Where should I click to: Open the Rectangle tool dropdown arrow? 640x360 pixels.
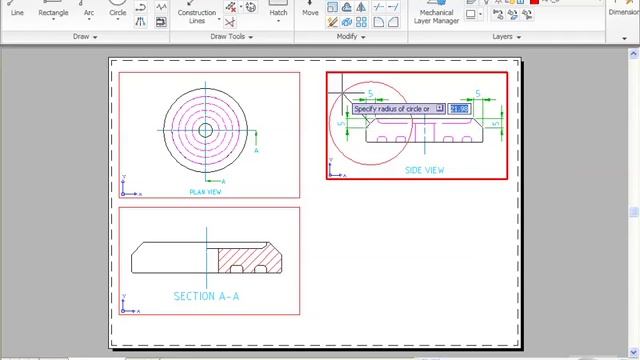(53, 19)
